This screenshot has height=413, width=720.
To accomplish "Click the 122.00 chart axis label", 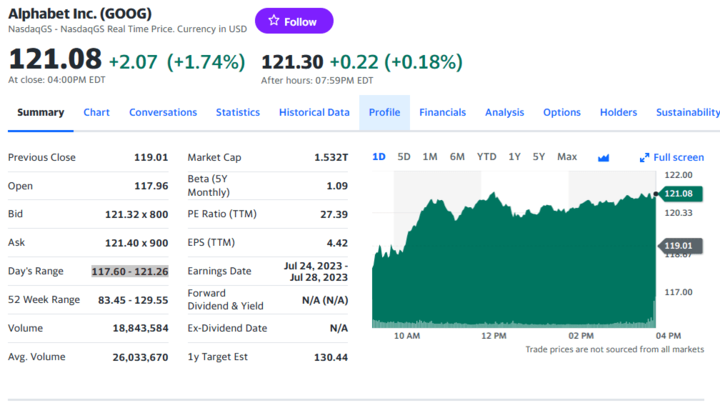I will pos(678,175).
